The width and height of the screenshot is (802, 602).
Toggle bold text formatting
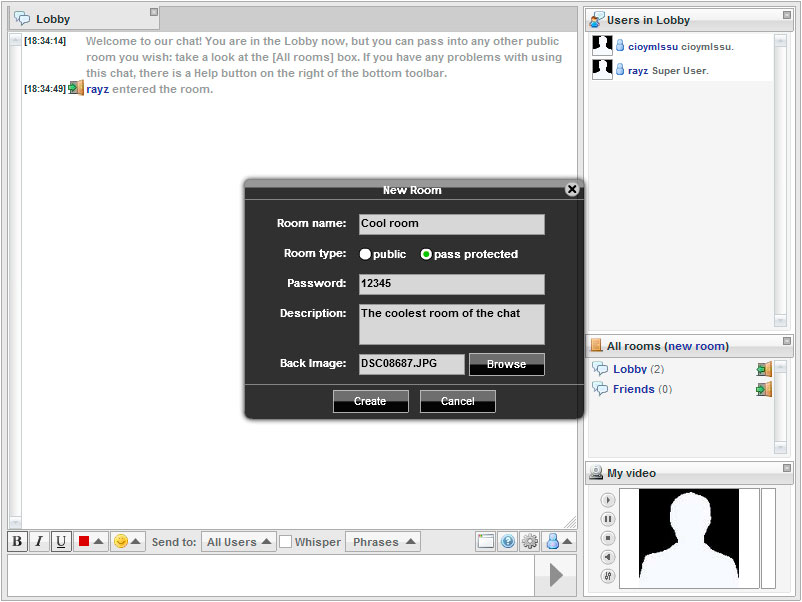click(17, 542)
